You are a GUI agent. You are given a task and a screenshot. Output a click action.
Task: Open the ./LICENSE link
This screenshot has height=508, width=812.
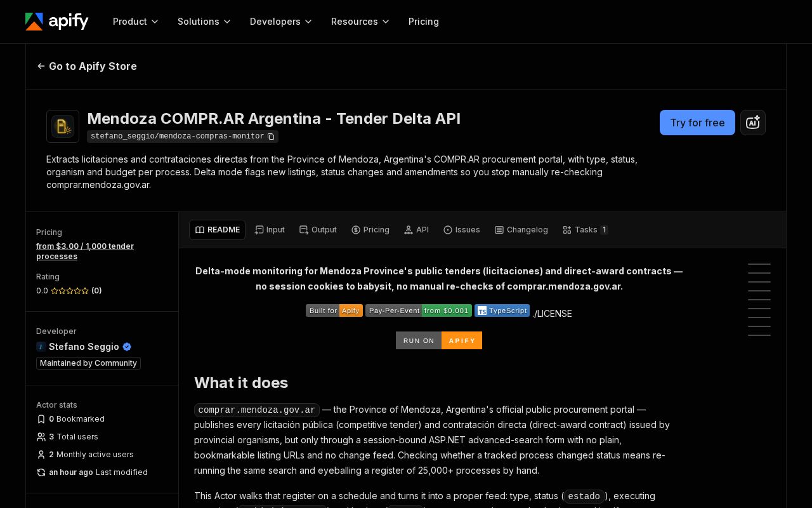[552, 314]
